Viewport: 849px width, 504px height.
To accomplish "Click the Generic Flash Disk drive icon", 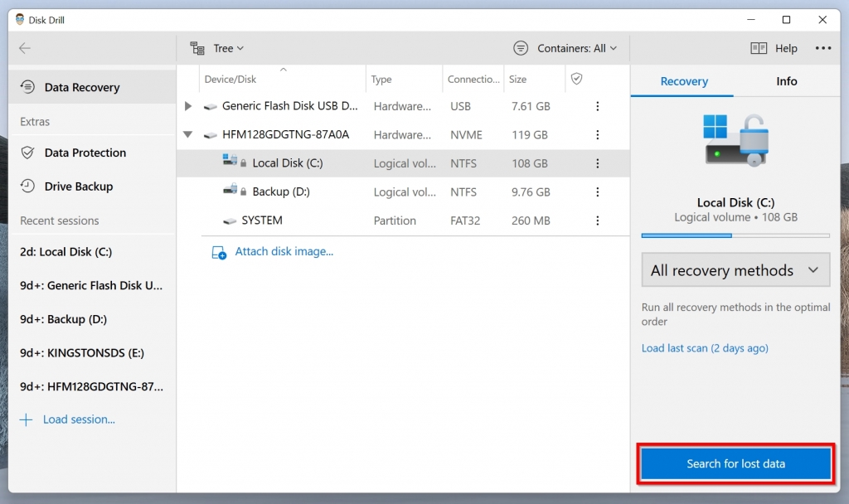I will point(210,107).
